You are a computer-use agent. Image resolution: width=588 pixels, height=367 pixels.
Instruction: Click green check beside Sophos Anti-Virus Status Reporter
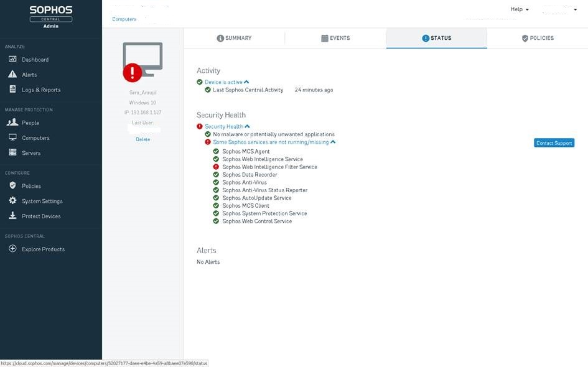(216, 190)
